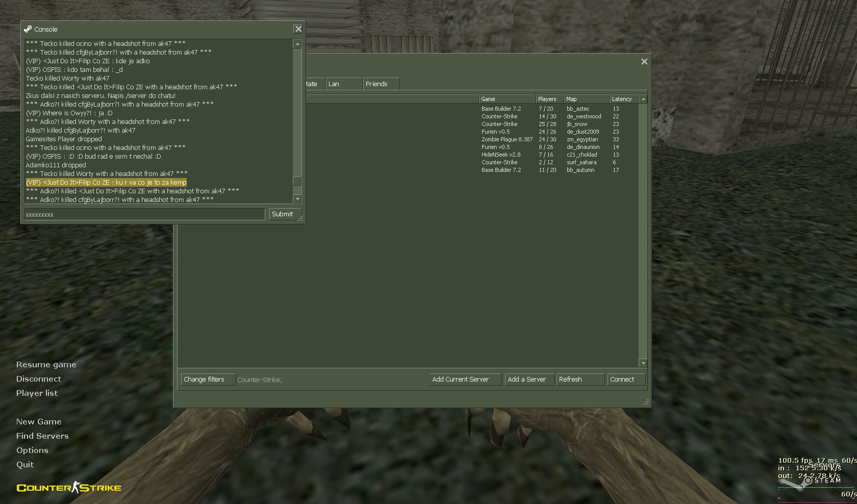This screenshot has width=857, height=504.
Task: Click the console scroll up arrow
Action: [297, 44]
